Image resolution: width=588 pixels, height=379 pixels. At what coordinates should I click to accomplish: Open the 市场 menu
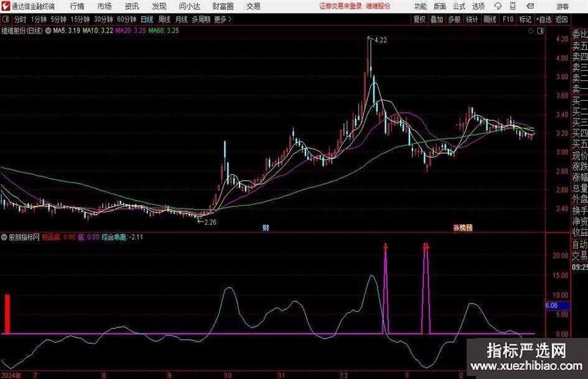pyautogui.click(x=105, y=6)
